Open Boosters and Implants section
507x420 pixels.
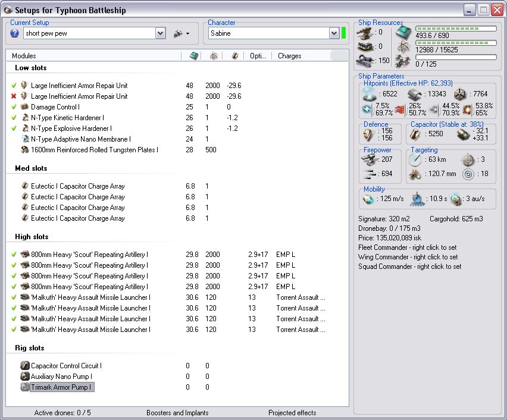(x=177, y=412)
